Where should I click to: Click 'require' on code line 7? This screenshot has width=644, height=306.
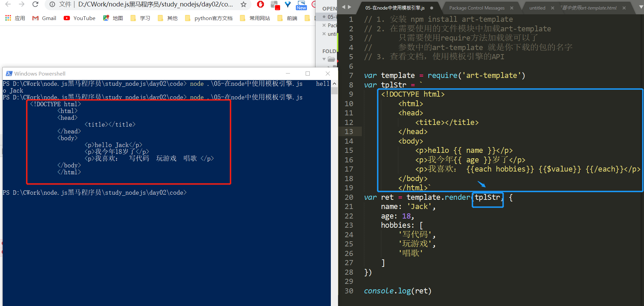tap(443, 76)
